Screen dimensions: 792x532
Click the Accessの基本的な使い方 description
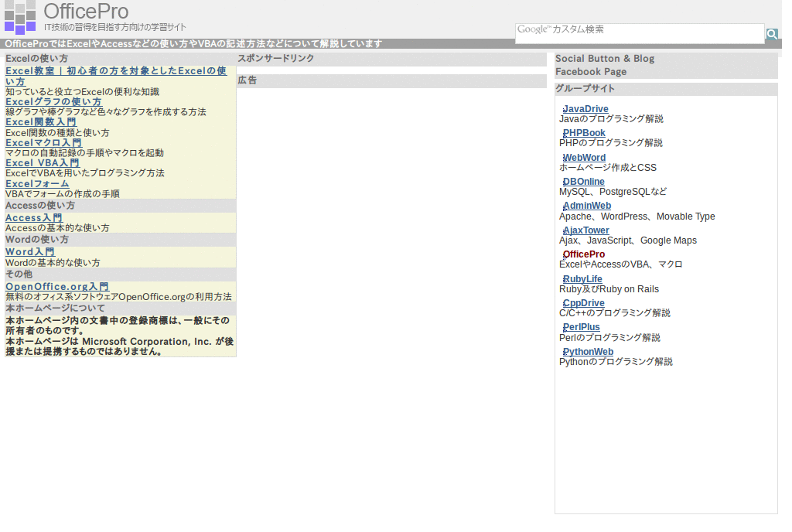click(57, 228)
